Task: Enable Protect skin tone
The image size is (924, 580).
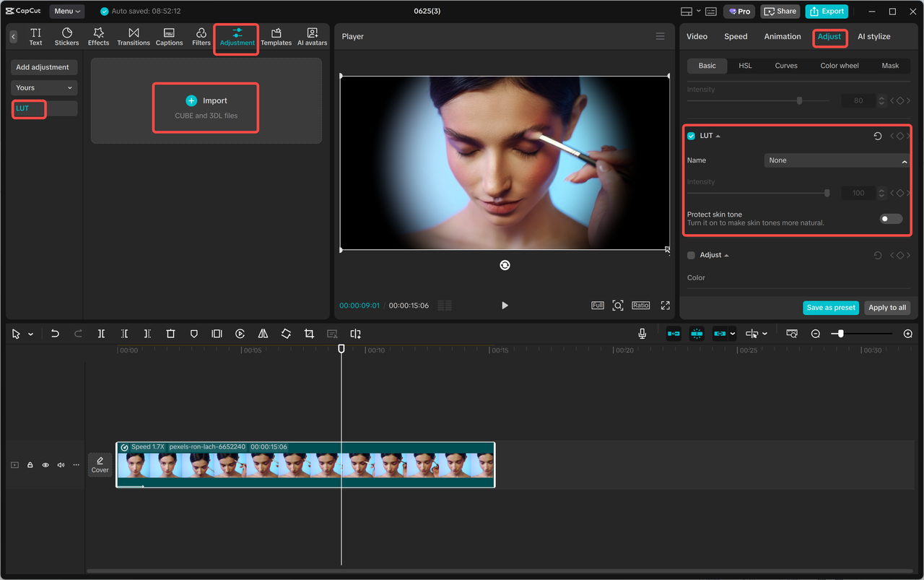Action: (x=891, y=218)
